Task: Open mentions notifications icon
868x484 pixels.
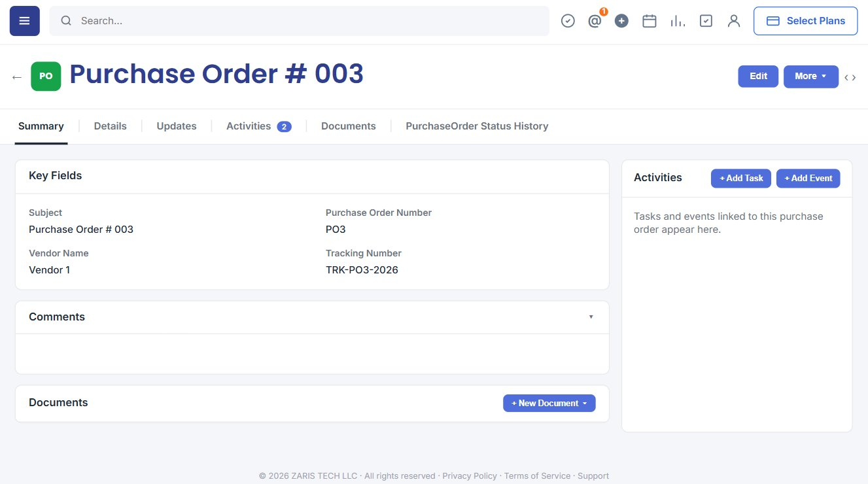Action: pyautogui.click(x=595, y=21)
